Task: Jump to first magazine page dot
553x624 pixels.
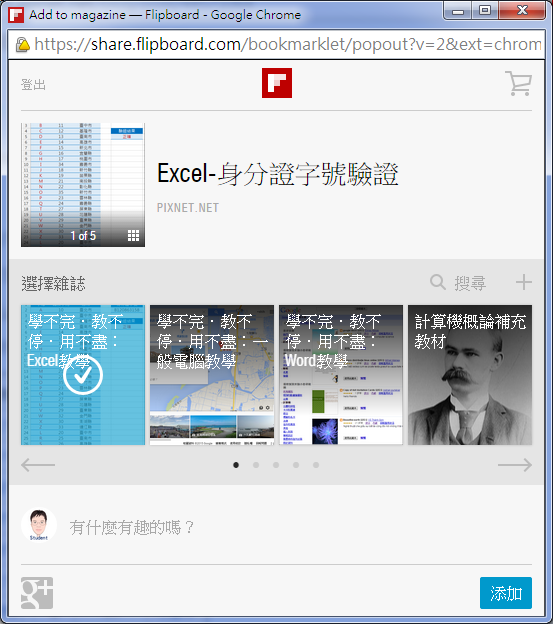Action: click(x=236, y=465)
